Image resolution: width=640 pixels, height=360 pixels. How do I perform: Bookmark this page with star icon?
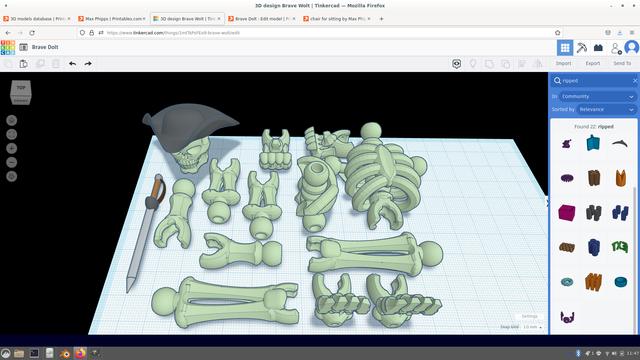558,33
